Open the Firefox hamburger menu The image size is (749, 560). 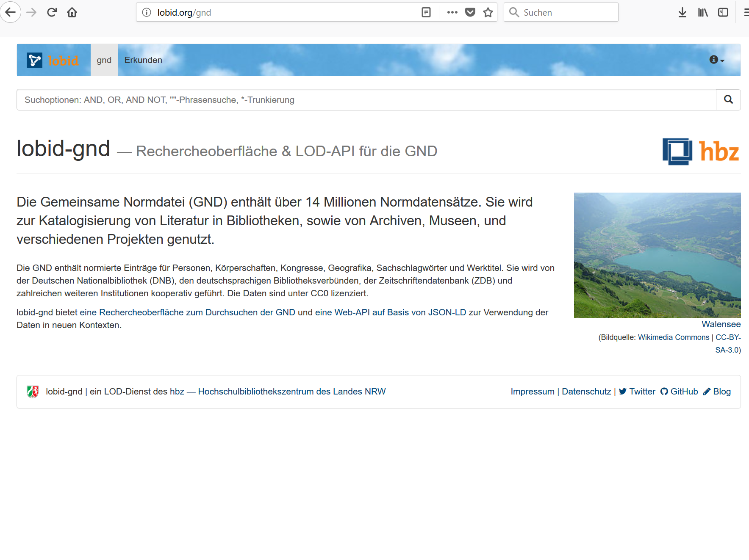coord(746,12)
